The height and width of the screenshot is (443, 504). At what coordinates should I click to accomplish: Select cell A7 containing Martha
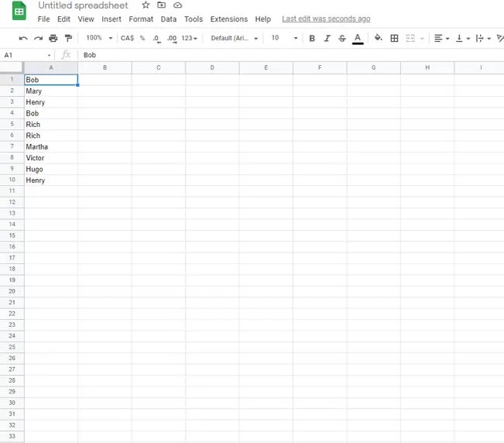click(x=51, y=146)
